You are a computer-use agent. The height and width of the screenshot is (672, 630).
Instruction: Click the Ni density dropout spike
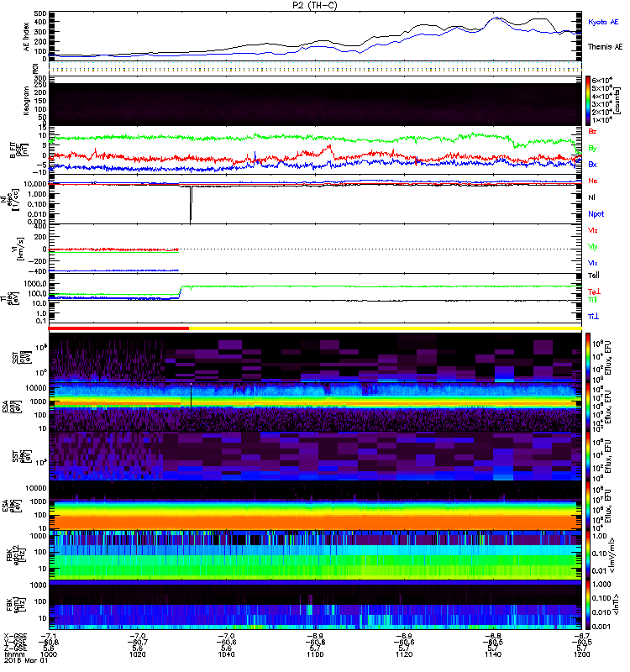coord(191,204)
